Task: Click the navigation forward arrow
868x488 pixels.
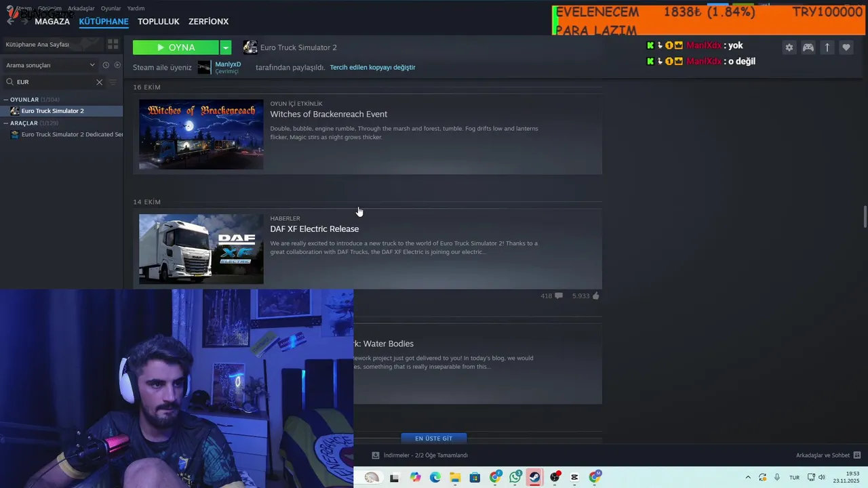Action: (24, 22)
